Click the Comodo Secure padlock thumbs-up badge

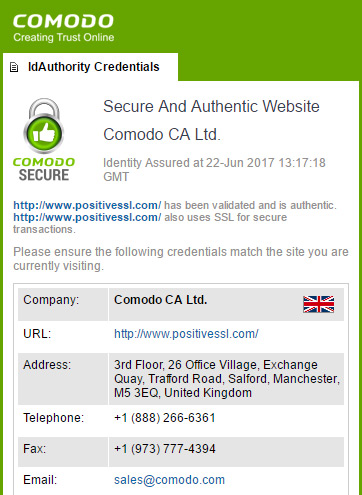point(44,126)
